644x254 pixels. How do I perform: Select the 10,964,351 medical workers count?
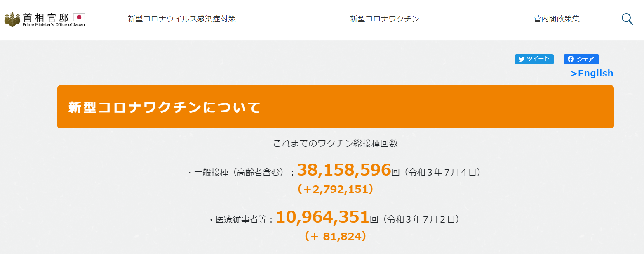[x=322, y=217]
